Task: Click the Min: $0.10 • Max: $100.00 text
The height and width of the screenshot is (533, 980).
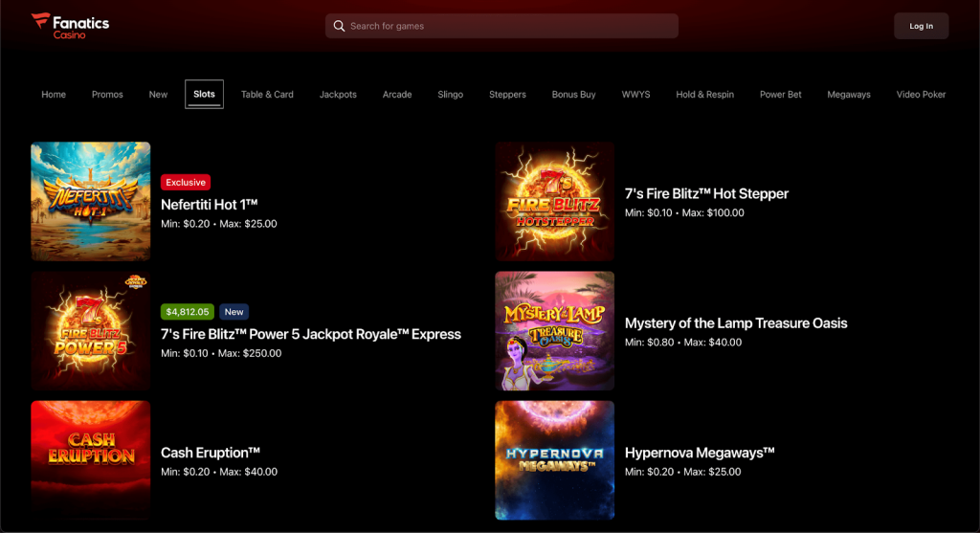Action: pyautogui.click(x=684, y=212)
